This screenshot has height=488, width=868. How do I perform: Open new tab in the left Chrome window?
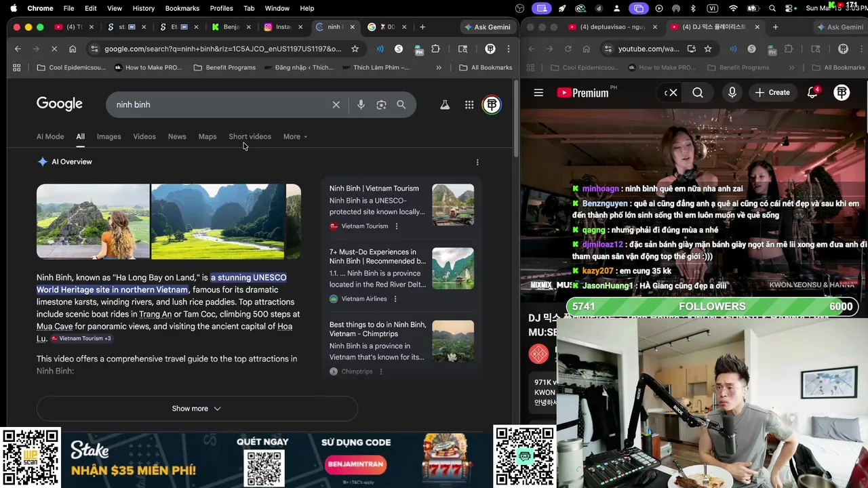point(422,27)
